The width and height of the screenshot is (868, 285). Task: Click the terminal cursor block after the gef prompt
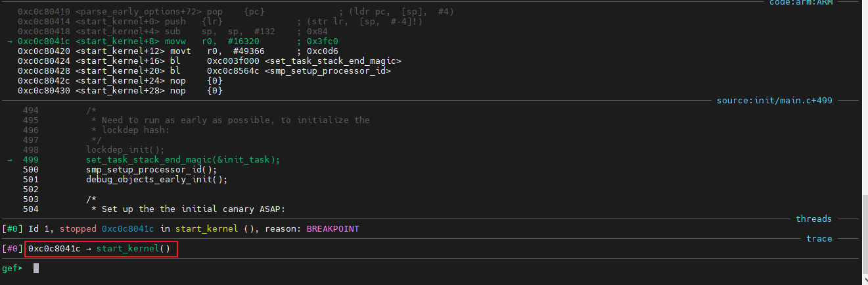point(36,268)
